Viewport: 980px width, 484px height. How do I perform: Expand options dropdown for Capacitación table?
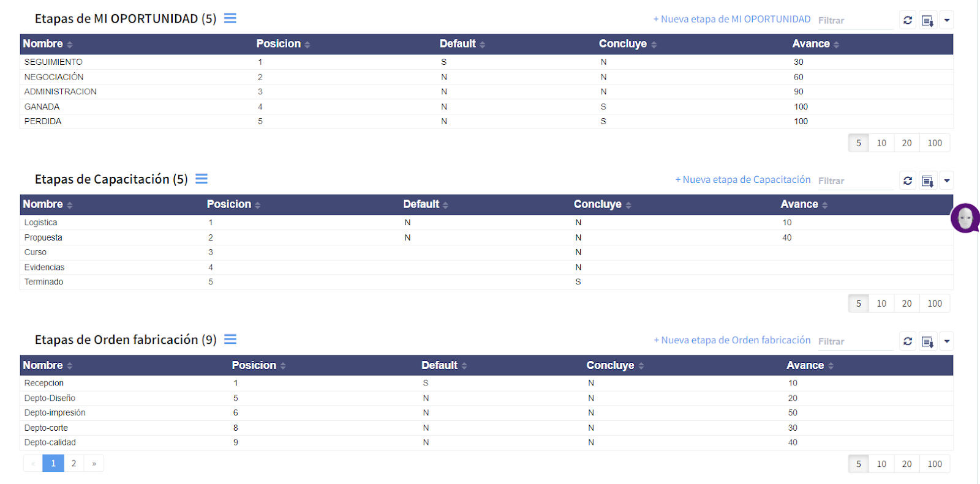pos(947,181)
